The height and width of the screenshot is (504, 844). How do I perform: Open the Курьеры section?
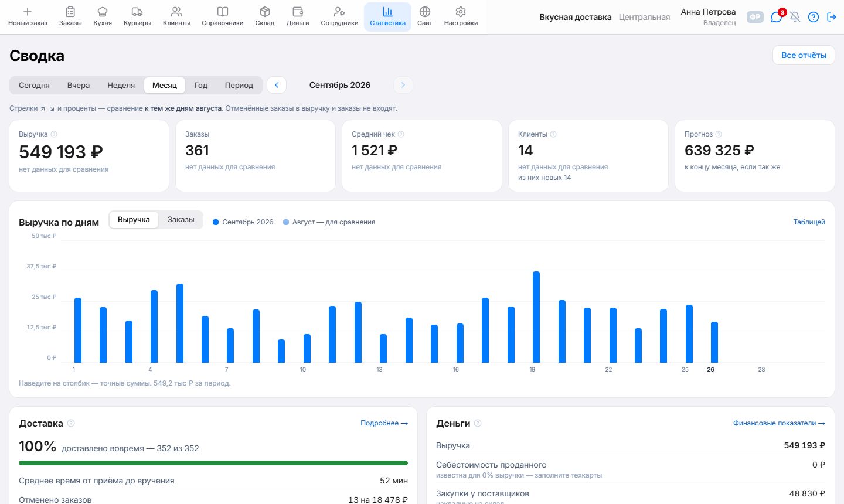pos(137,17)
